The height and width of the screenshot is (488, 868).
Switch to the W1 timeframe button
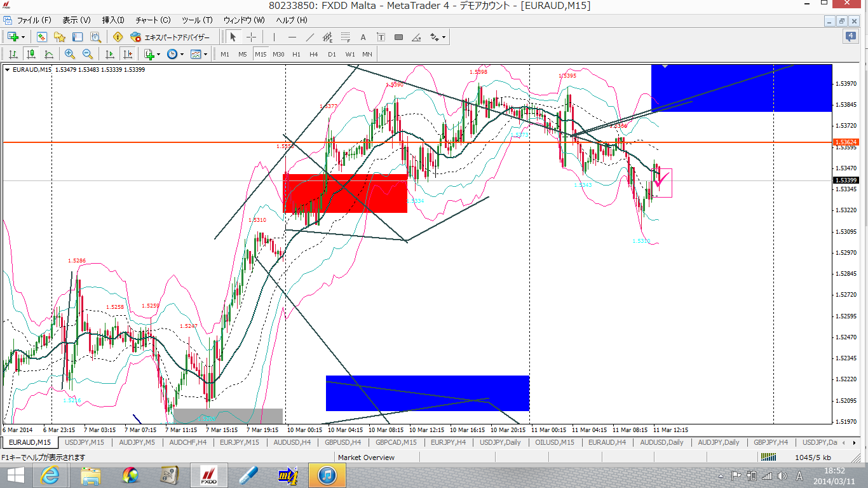(350, 54)
